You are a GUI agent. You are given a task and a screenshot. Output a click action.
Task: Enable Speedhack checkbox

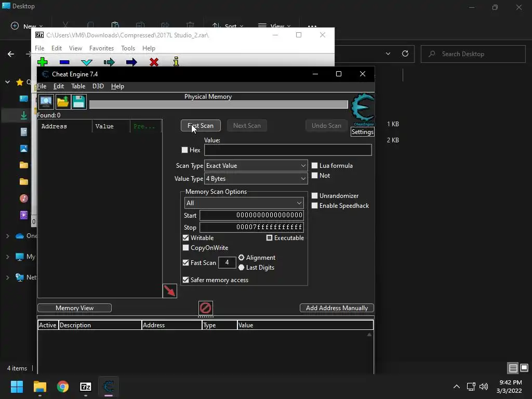tap(314, 206)
